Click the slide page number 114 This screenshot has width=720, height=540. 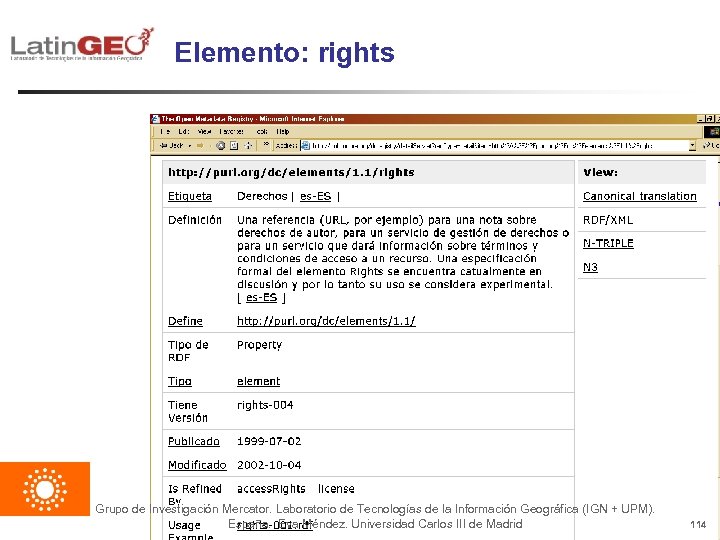[698, 524]
